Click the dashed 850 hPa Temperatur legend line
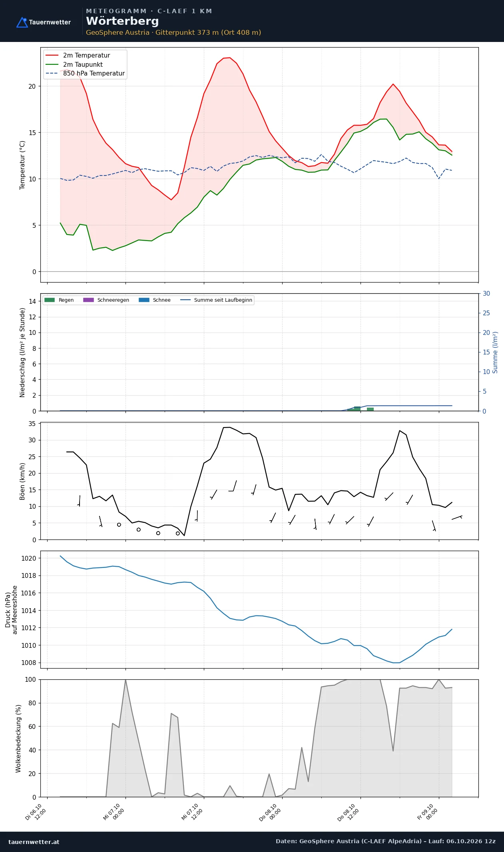Screen dimensions: 504x852 click(x=52, y=74)
